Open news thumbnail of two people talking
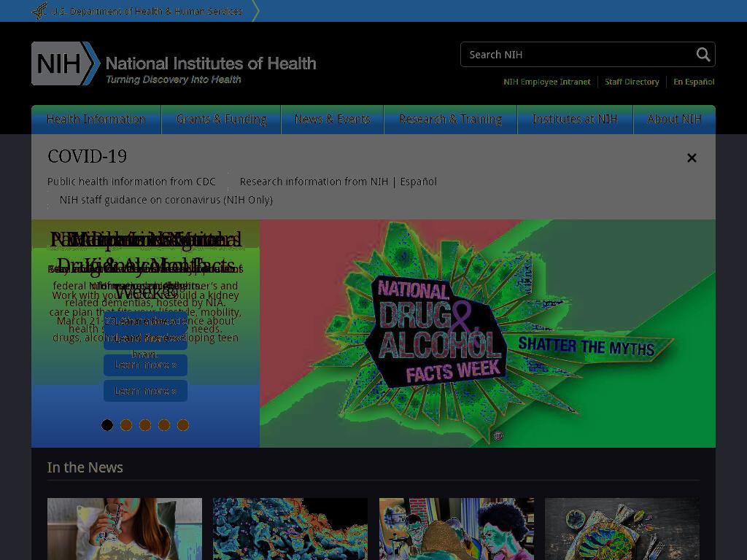 pyautogui.click(x=457, y=529)
